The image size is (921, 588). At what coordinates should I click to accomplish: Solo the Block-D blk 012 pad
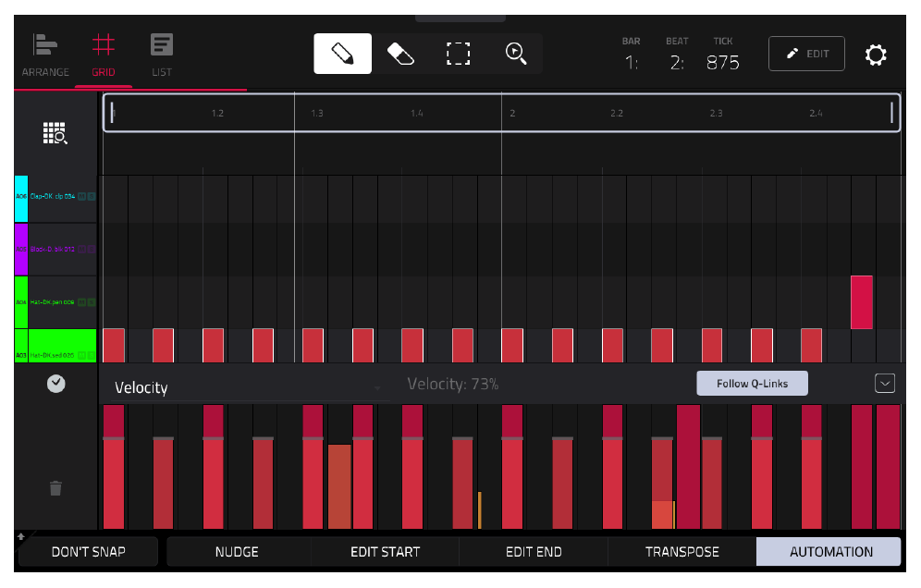point(91,249)
